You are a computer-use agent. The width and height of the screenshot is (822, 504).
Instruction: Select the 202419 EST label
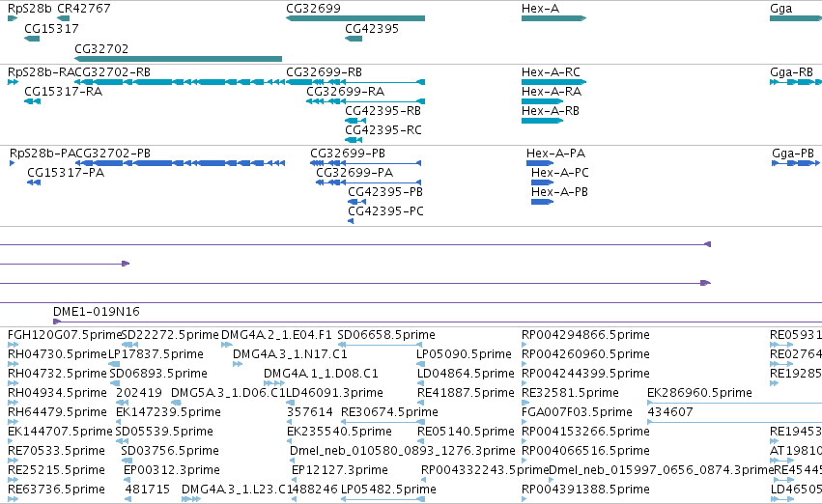139,393
